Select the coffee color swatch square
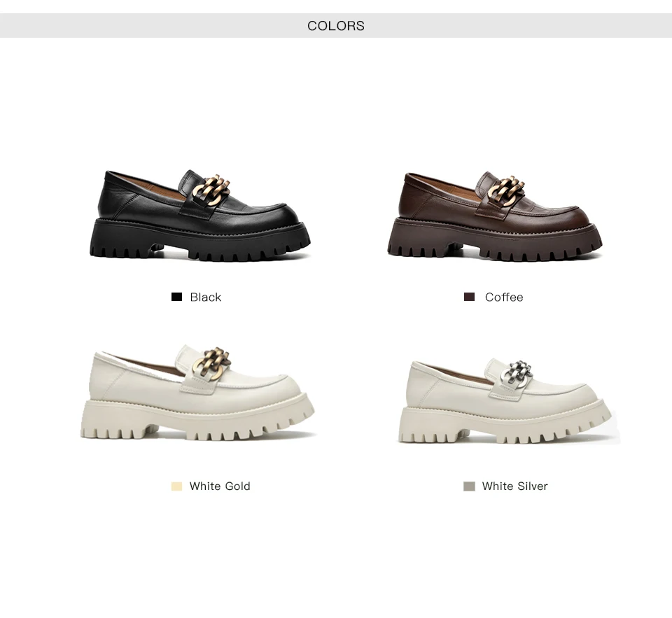 [x=469, y=297]
